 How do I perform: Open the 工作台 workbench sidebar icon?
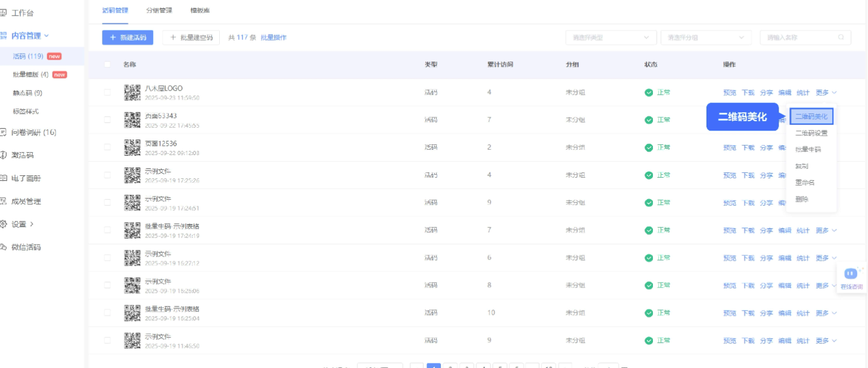(x=3, y=13)
